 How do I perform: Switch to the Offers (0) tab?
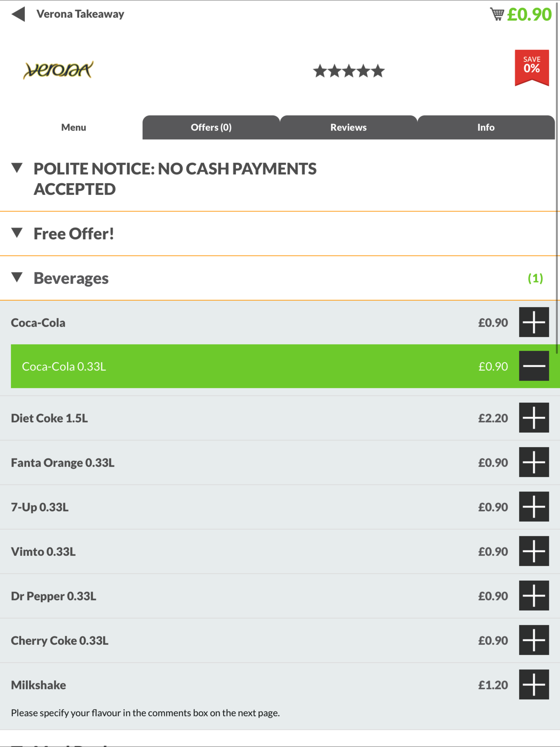pos(211,128)
